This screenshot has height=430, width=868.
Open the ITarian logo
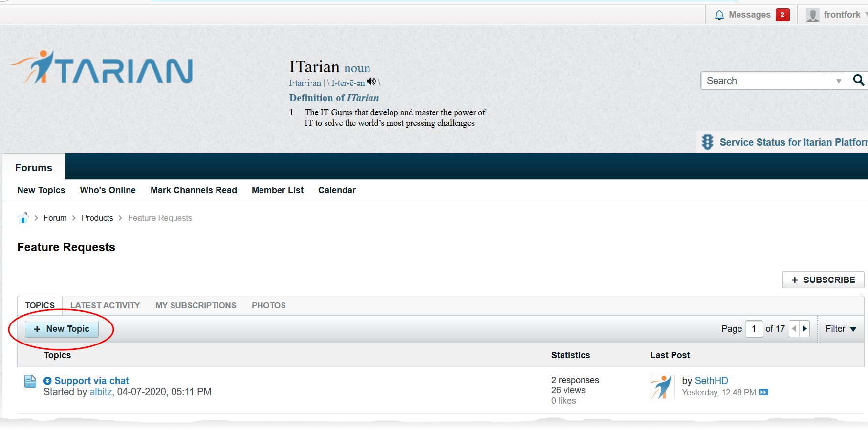coord(102,67)
